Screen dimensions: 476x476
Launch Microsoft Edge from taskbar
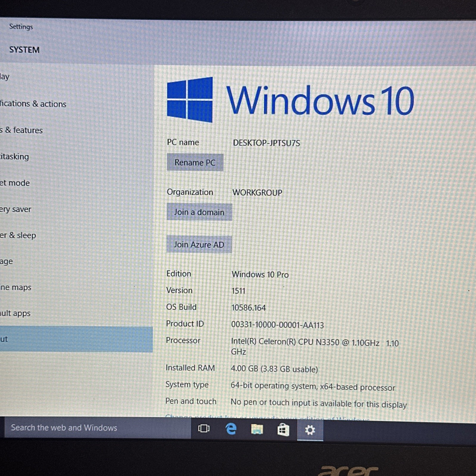point(231,429)
